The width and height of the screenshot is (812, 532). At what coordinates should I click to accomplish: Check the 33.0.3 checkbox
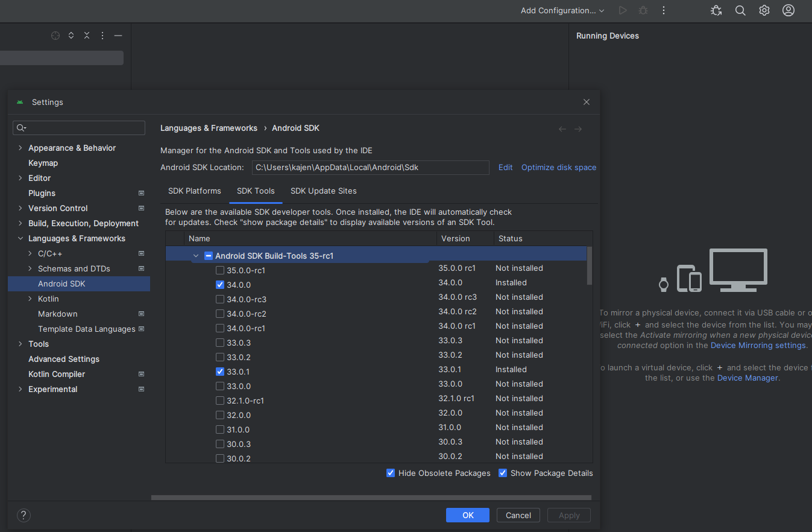(220, 343)
